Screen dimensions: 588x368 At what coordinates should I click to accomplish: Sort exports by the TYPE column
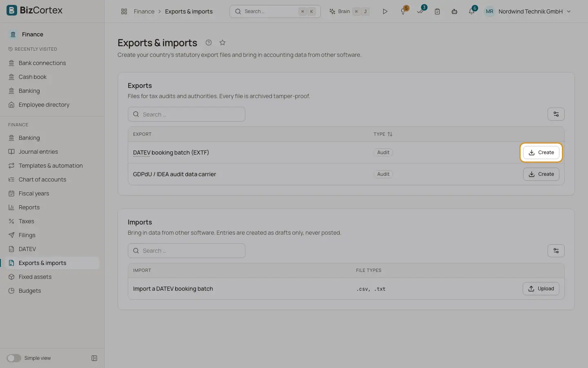click(x=383, y=134)
